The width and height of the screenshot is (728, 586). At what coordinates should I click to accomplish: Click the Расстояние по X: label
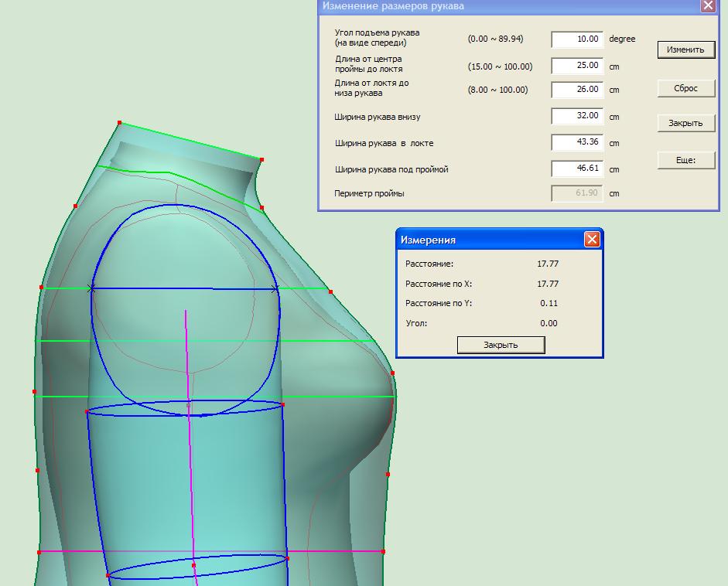(439, 284)
